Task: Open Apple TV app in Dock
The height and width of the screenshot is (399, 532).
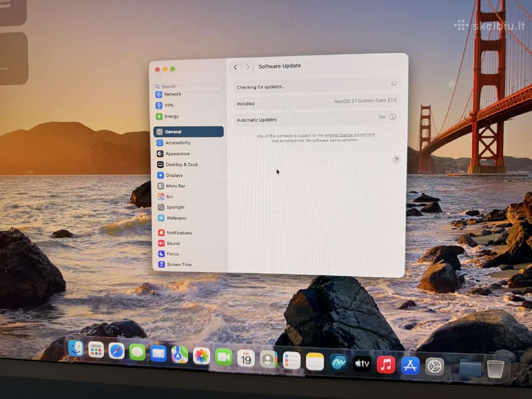Action: pyautogui.click(x=362, y=364)
